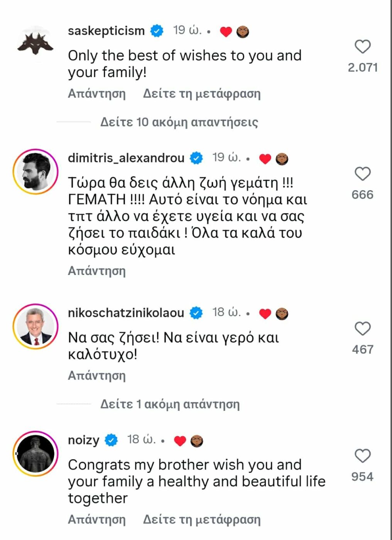The width and height of the screenshot is (392, 540).
Task: Reply to noizy's comment
Action: click(x=97, y=520)
